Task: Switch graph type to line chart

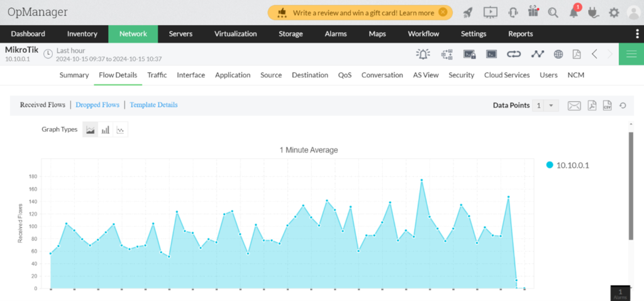Action: (x=121, y=130)
